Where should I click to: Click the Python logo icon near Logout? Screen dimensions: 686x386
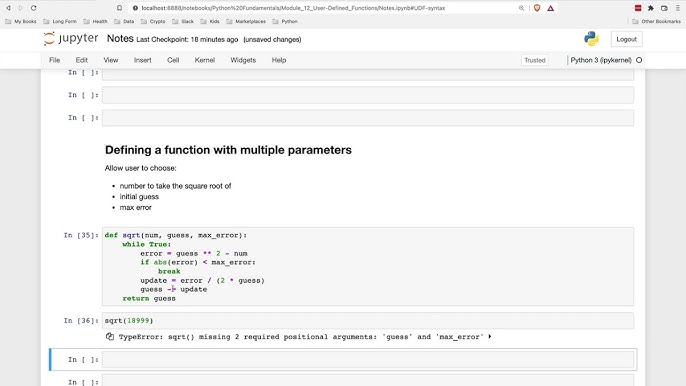[x=592, y=39]
